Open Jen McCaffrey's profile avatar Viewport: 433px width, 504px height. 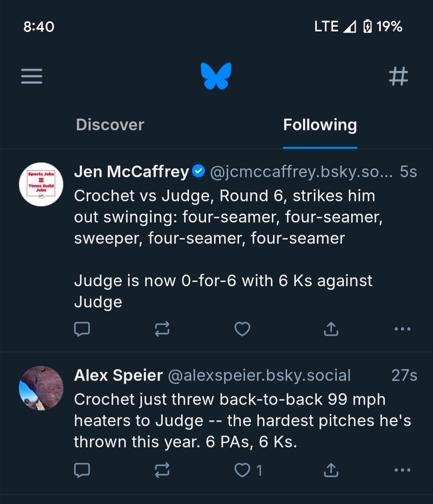[x=41, y=184]
